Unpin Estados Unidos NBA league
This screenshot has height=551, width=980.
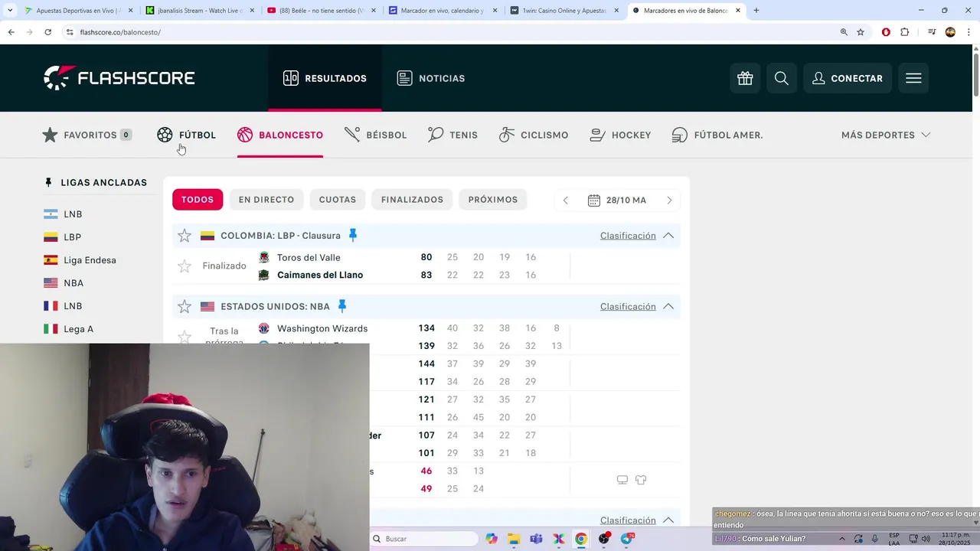pos(342,306)
